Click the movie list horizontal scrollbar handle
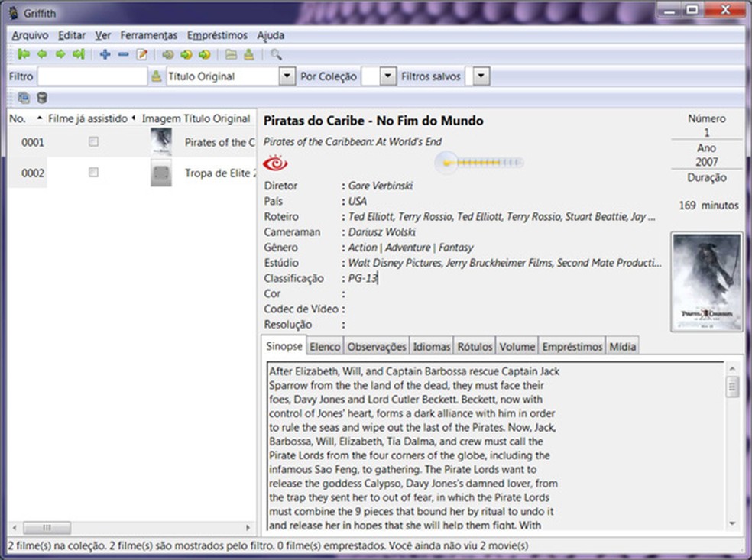The image size is (752, 560). [x=47, y=527]
